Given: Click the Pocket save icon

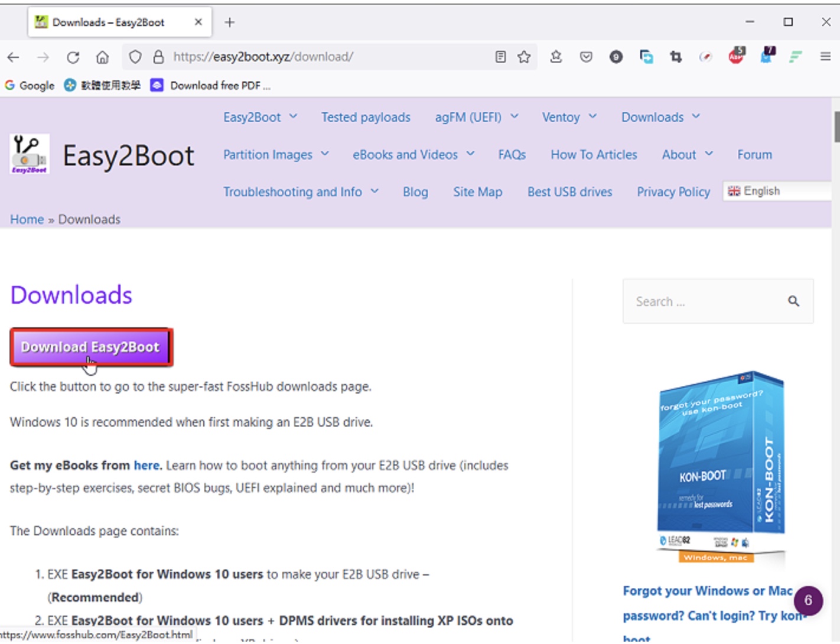Looking at the screenshot, I should click(x=586, y=57).
